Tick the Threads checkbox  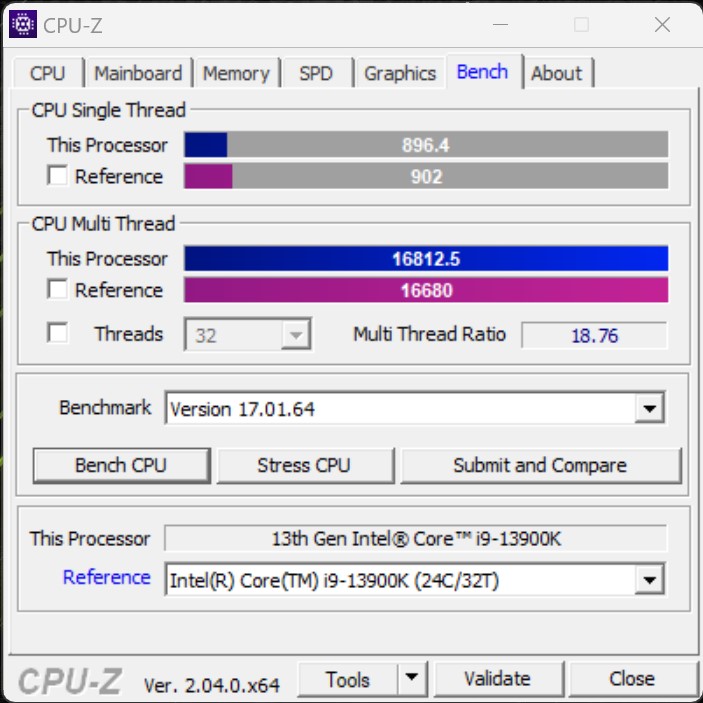pos(57,333)
